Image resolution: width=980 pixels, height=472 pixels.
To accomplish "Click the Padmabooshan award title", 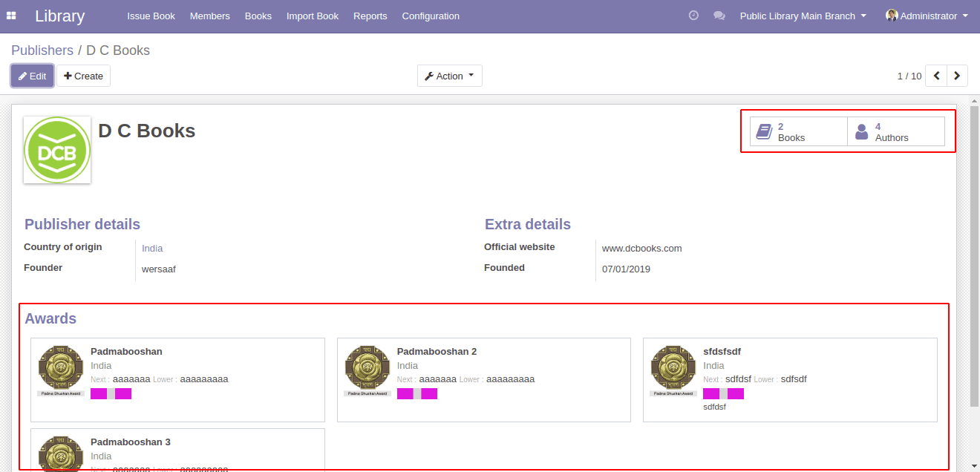I will 126,352.
